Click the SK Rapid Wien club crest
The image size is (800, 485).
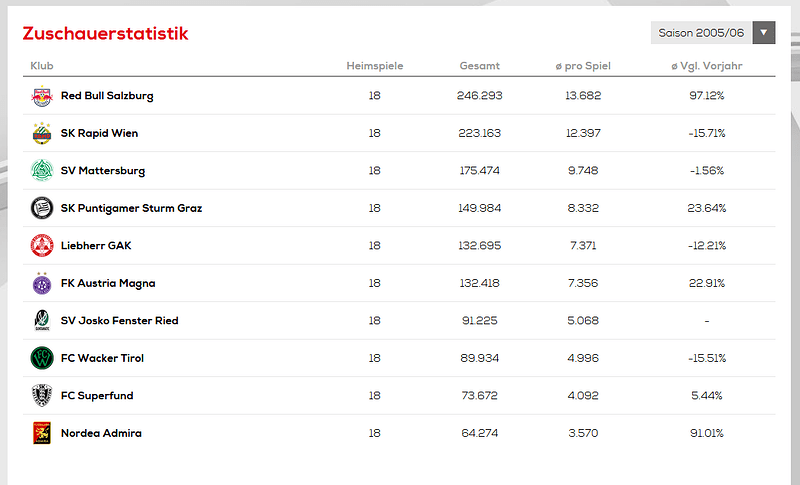pos(42,133)
